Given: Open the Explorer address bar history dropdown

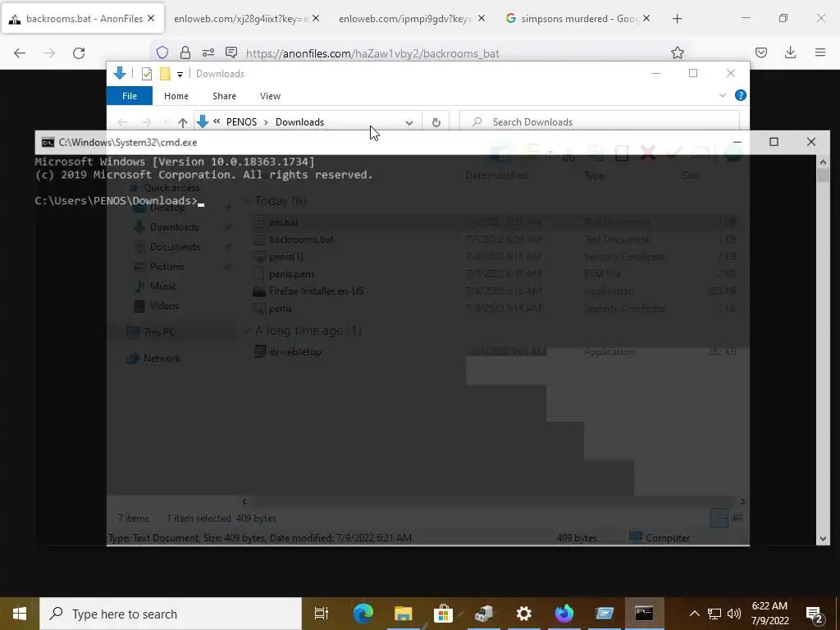Looking at the screenshot, I should pos(409,122).
